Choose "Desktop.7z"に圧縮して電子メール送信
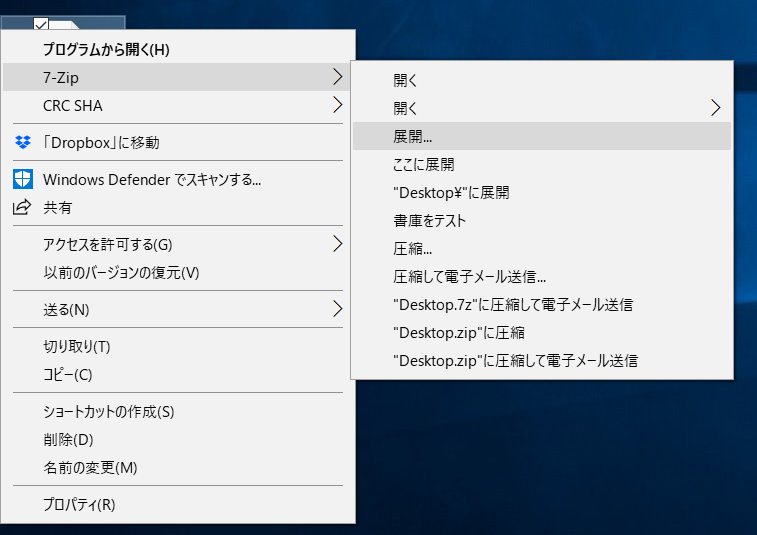Viewport: 757px width, 535px height. (x=542, y=304)
